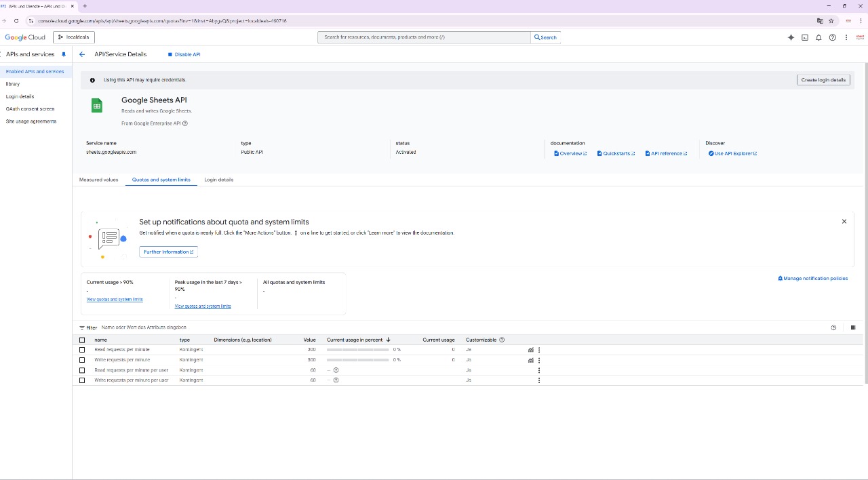Viewport: 868px width, 480px height.
Task: Click the table filter input field
Action: pyautogui.click(x=144, y=327)
